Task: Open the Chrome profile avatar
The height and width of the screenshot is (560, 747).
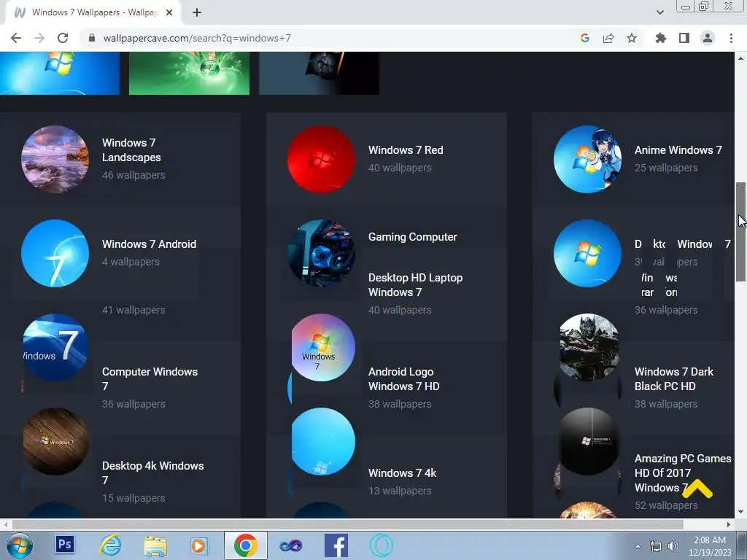Action: tap(708, 38)
